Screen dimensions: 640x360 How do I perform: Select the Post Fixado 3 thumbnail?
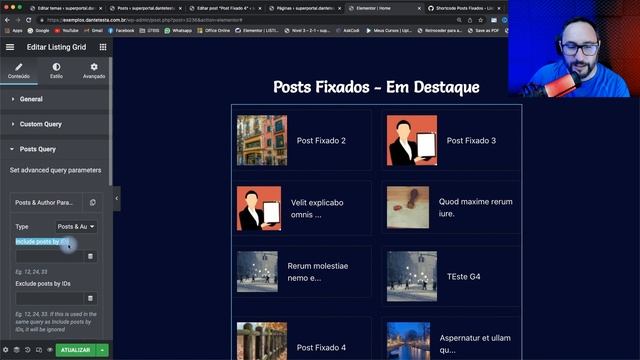click(x=412, y=140)
